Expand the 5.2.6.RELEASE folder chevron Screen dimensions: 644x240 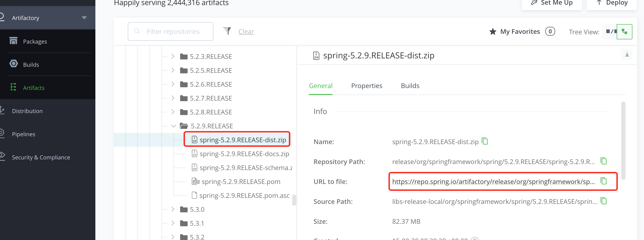pos(173,84)
